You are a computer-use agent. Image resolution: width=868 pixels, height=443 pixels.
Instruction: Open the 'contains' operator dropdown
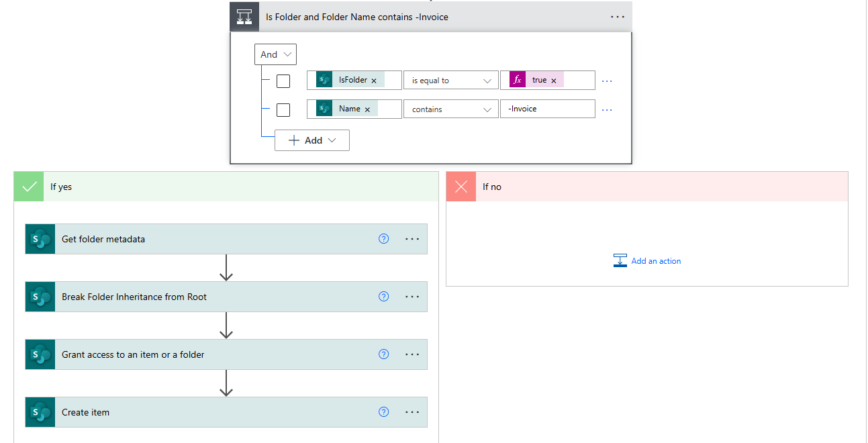click(x=450, y=109)
